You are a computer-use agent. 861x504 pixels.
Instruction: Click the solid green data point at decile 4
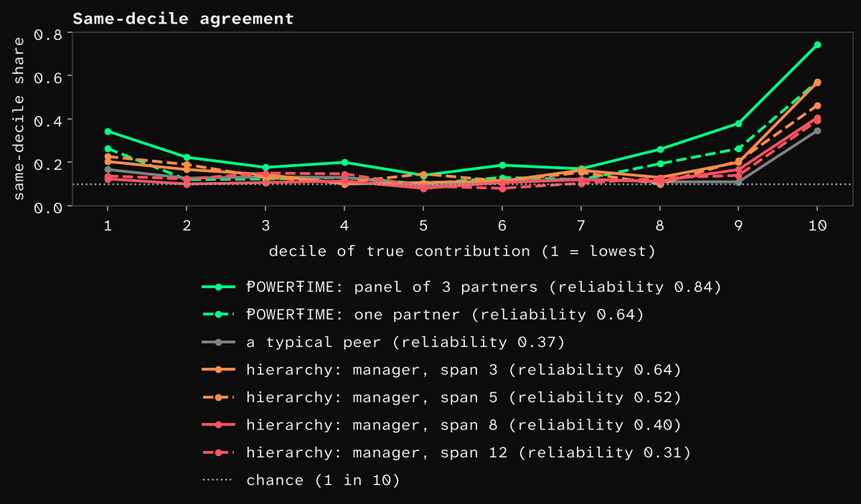(x=344, y=162)
